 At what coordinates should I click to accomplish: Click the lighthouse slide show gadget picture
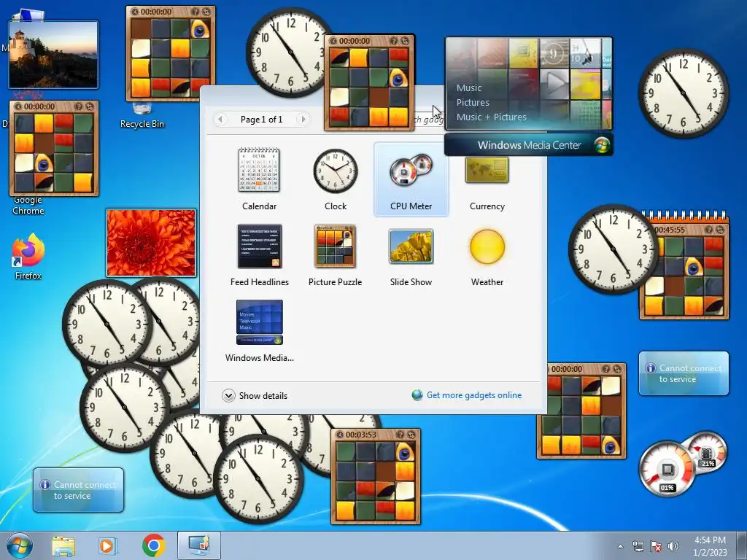(53, 54)
